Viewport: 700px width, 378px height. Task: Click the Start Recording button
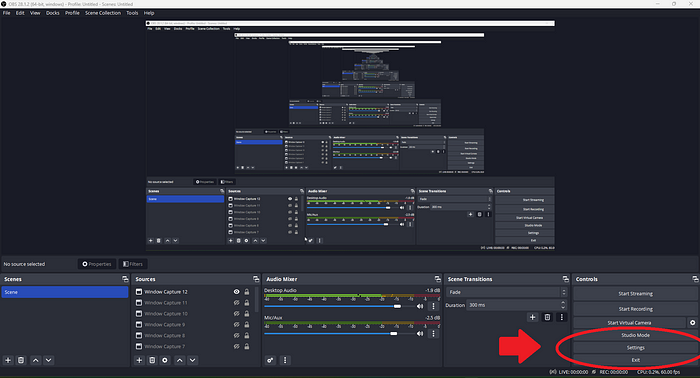(635, 309)
